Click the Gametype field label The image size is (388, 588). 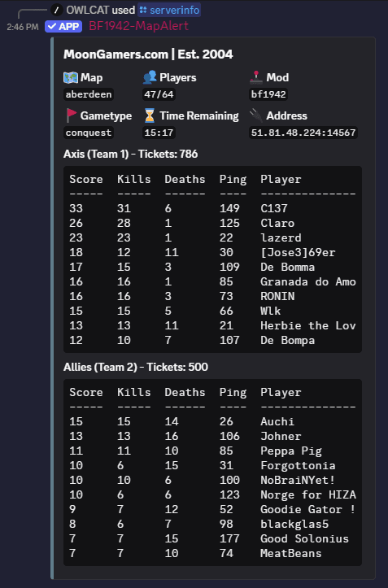click(106, 115)
